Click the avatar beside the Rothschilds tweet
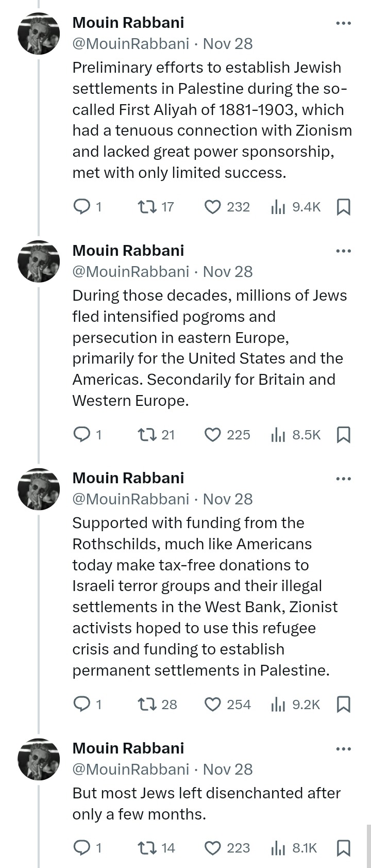This screenshot has width=371, height=868. [x=39, y=489]
